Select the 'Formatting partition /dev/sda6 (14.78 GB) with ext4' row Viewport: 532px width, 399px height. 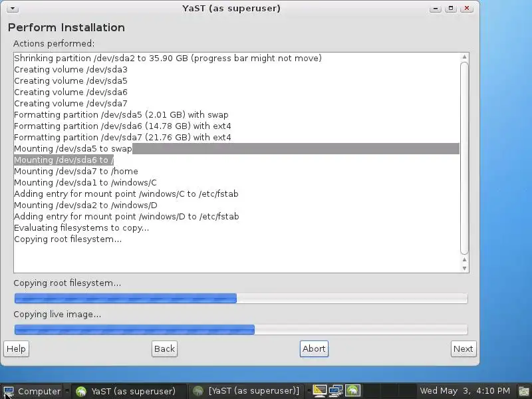pyautogui.click(x=237, y=126)
